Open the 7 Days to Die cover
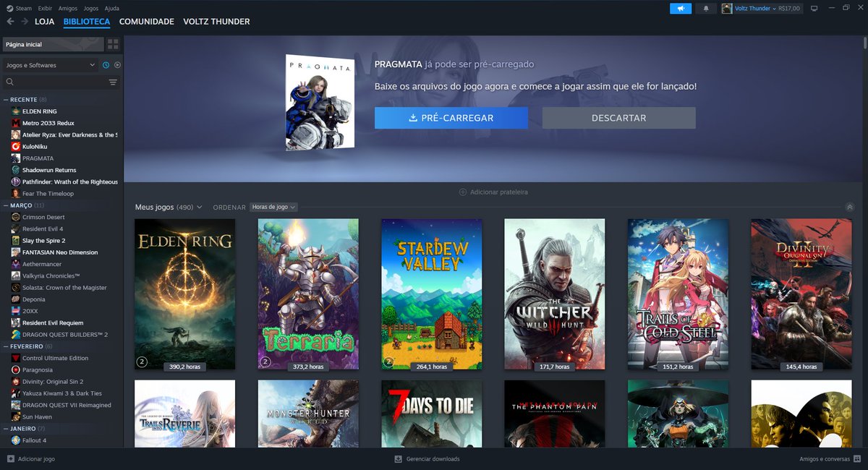 point(431,414)
